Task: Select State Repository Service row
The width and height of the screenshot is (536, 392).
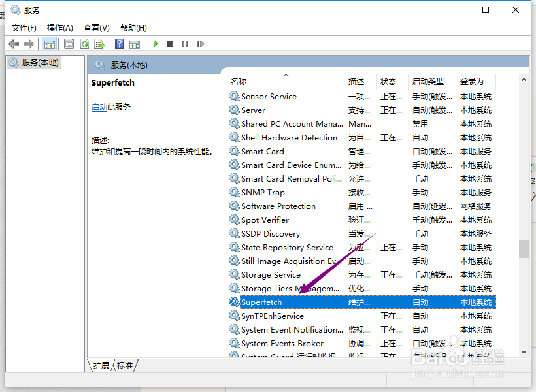Action: tap(362, 247)
